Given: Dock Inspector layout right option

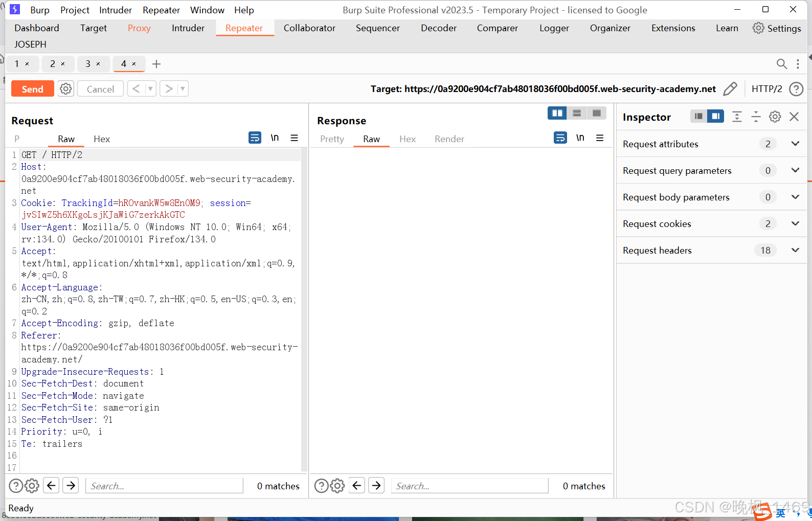Looking at the screenshot, I should 716,117.
